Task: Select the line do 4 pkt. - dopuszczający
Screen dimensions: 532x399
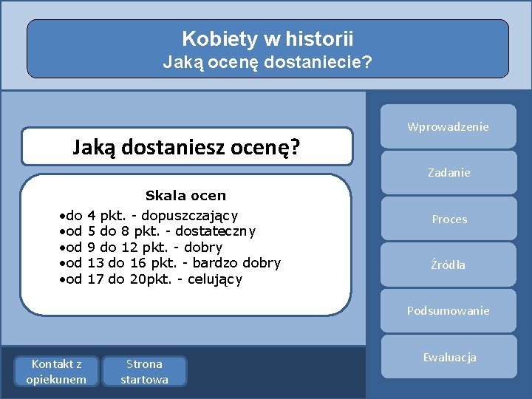Action: [x=149, y=216]
